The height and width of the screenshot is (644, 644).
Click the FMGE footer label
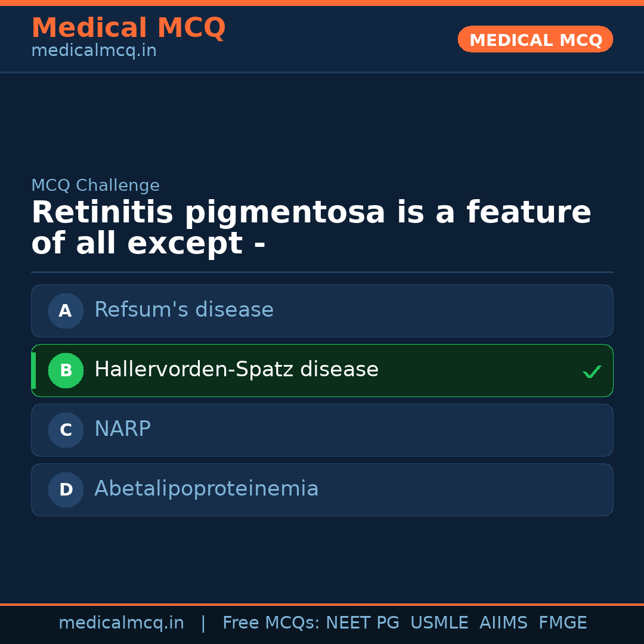pyautogui.click(x=562, y=623)
